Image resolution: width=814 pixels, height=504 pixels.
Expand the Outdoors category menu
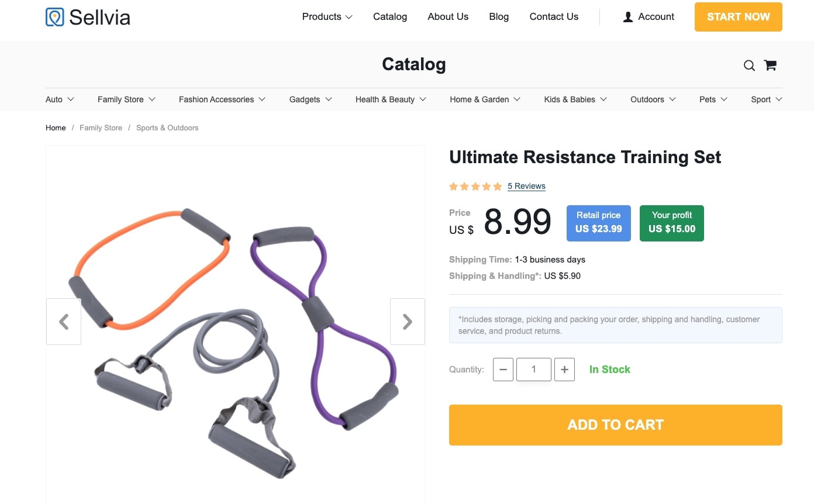click(653, 99)
